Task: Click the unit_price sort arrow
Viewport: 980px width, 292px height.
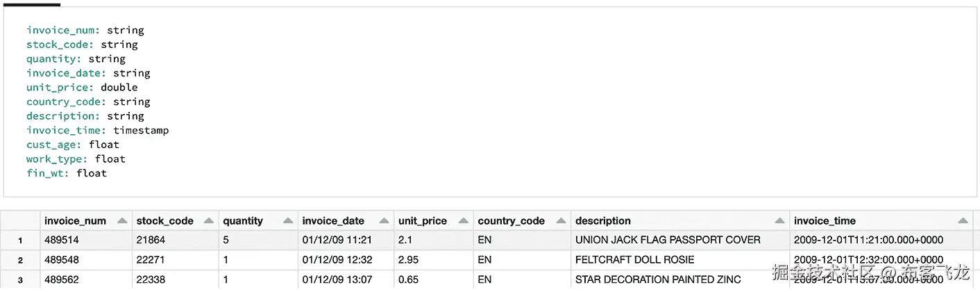Action: point(463,221)
